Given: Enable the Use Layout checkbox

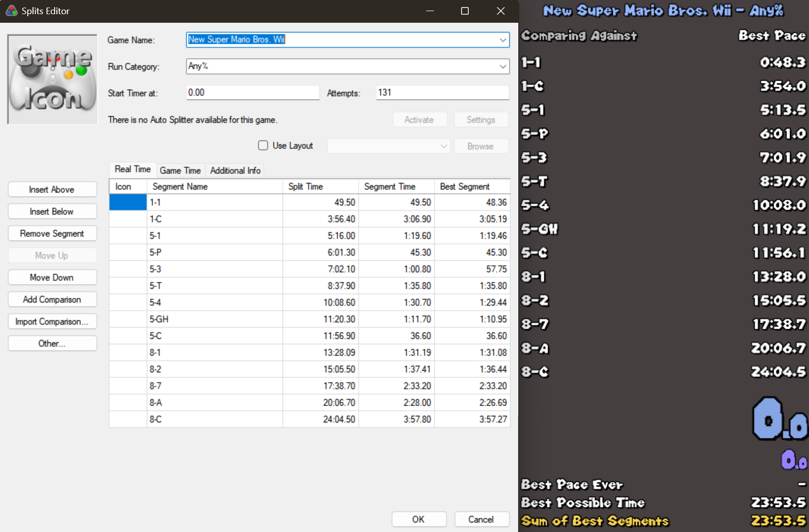Looking at the screenshot, I should click(263, 146).
